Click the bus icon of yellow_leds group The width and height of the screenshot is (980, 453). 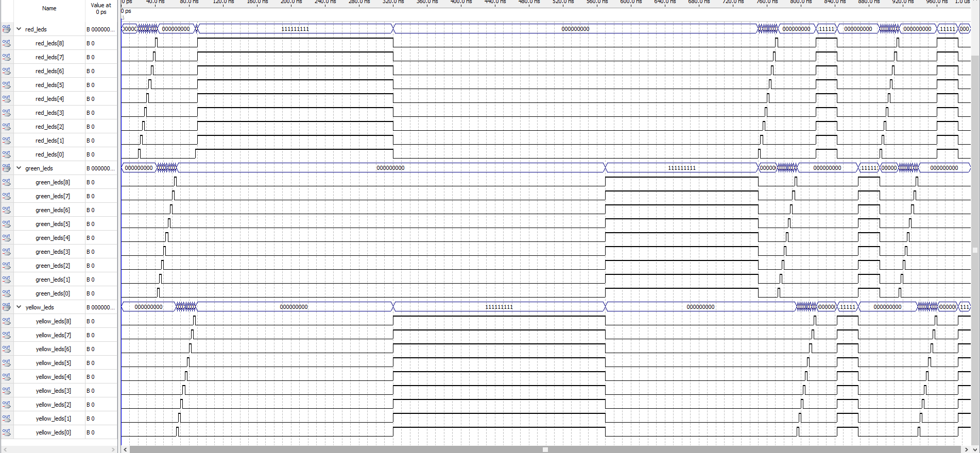click(x=6, y=307)
